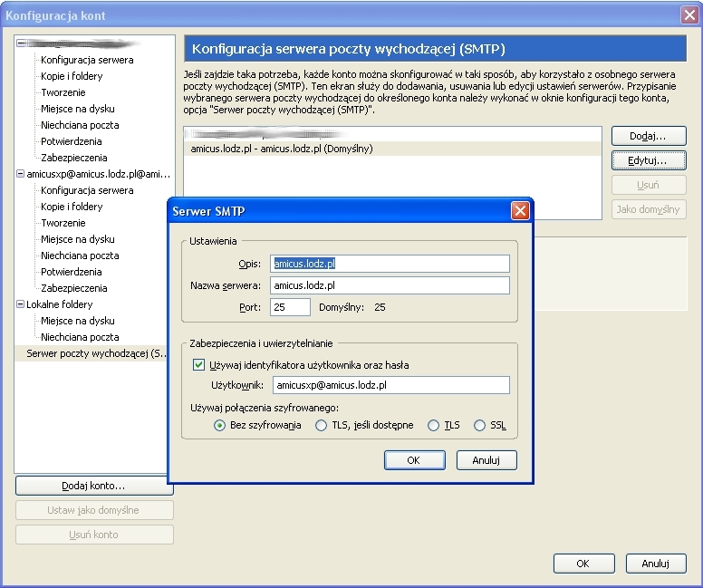Click OK in the Serwer SMTP dialog
This screenshot has width=703, height=588.
[x=413, y=460]
